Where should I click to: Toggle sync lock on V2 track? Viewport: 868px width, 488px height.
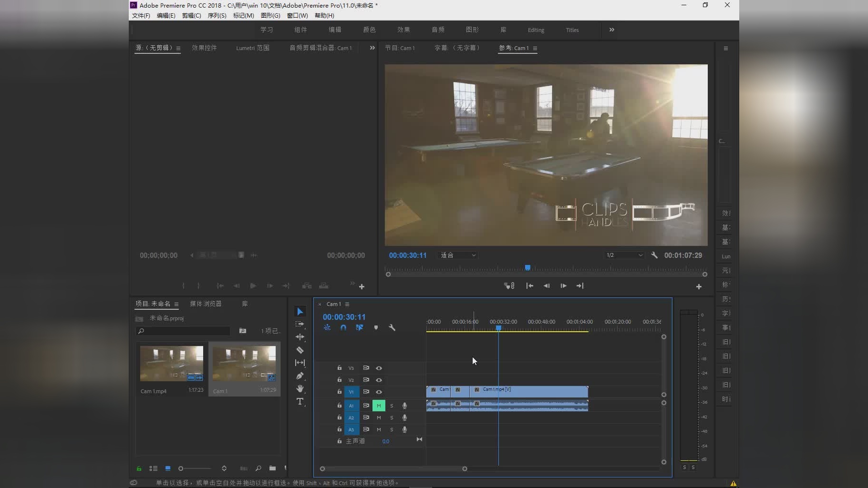pyautogui.click(x=366, y=380)
